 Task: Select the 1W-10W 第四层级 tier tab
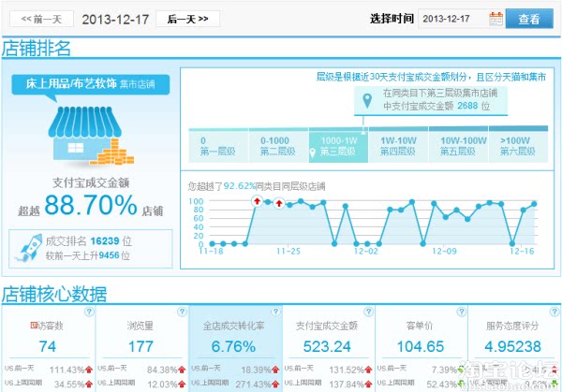(x=398, y=146)
